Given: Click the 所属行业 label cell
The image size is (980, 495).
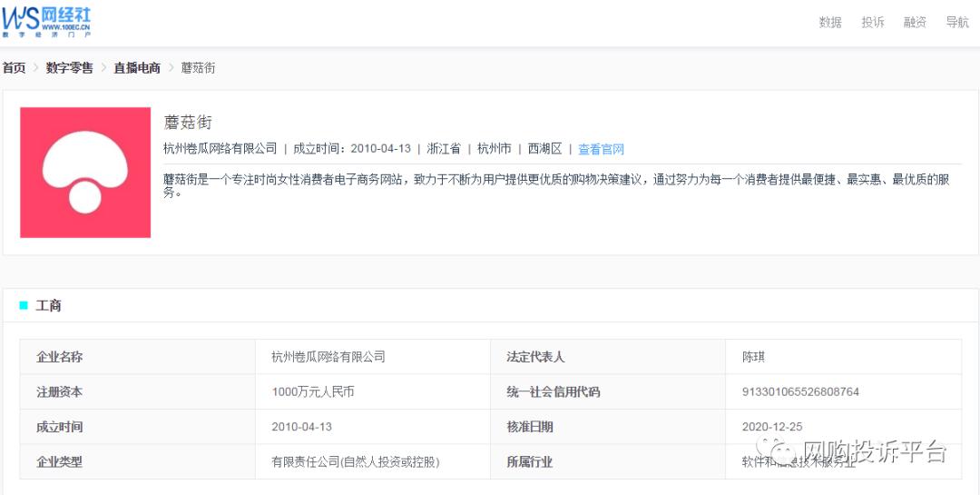Looking at the screenshot, I should click(608, 462).
